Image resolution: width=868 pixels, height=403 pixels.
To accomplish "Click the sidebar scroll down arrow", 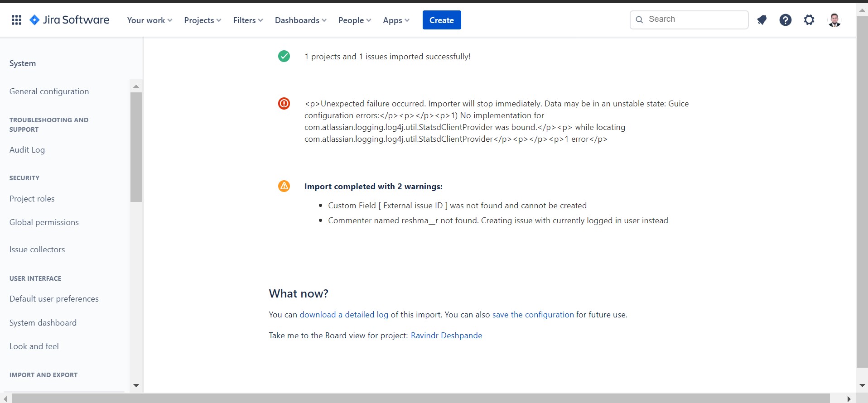I will (x=136, y=385).
